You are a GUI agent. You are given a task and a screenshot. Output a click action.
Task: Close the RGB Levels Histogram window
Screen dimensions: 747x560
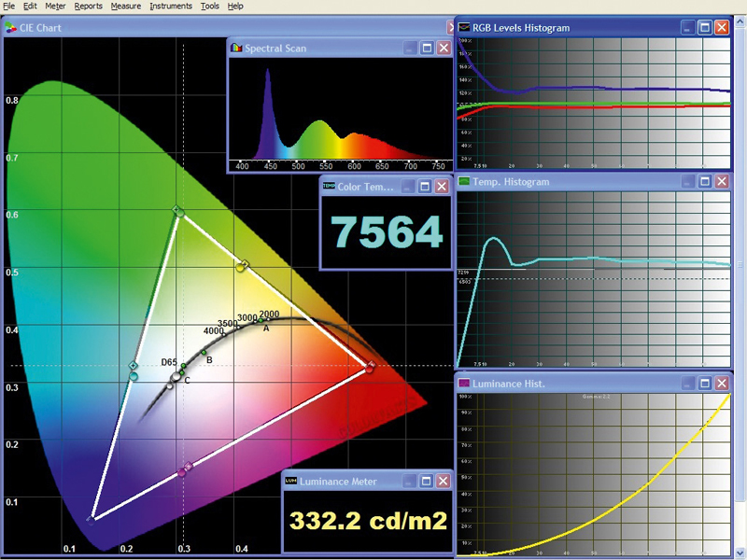[x=722, y=27]
